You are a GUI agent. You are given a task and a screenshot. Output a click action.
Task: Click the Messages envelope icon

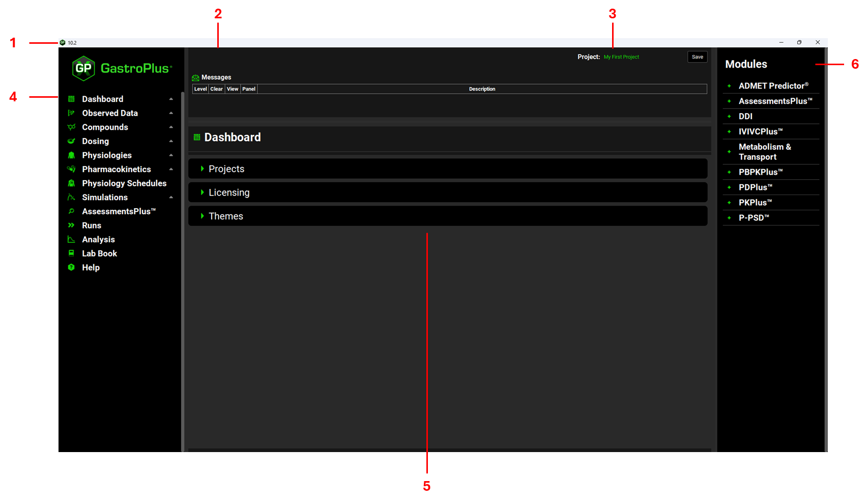coord(195,78)
